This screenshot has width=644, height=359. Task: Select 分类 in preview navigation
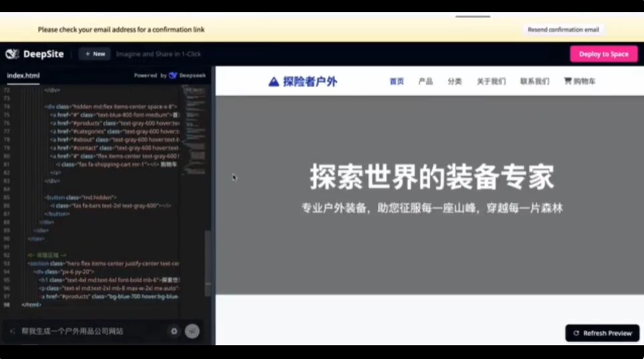pyautogui.click(x=455, y=82)
